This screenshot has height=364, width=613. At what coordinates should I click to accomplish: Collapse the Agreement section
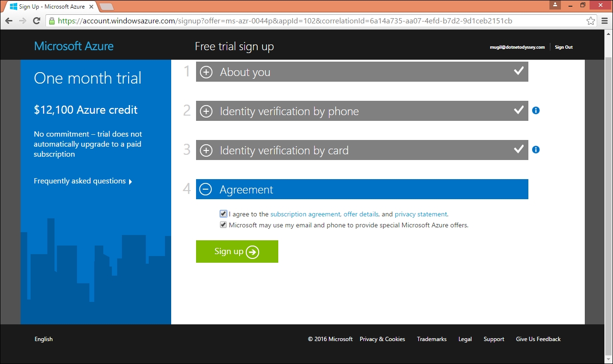point(362,189)
